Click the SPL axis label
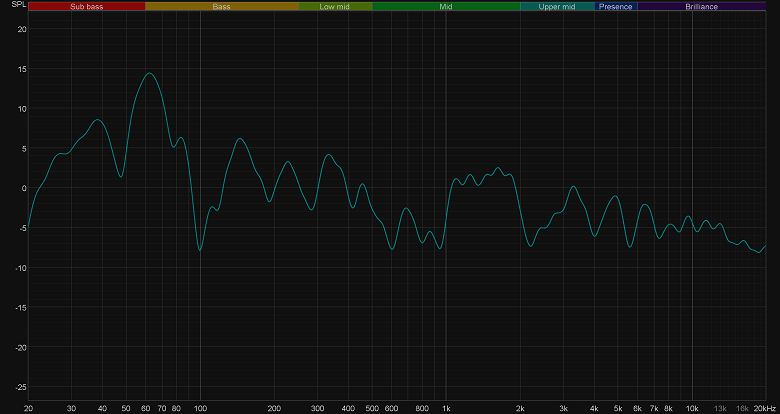The width and height of the screenshot is (780, 414). [x=18, y=4]
